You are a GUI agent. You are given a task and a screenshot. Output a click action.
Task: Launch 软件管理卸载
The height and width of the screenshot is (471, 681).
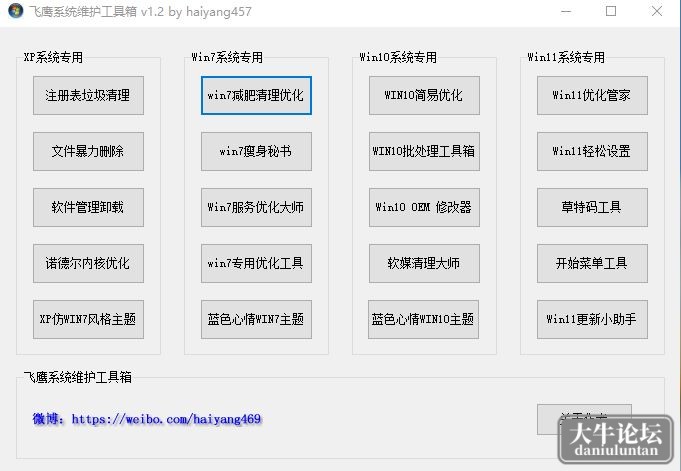[x=88, y=208]
